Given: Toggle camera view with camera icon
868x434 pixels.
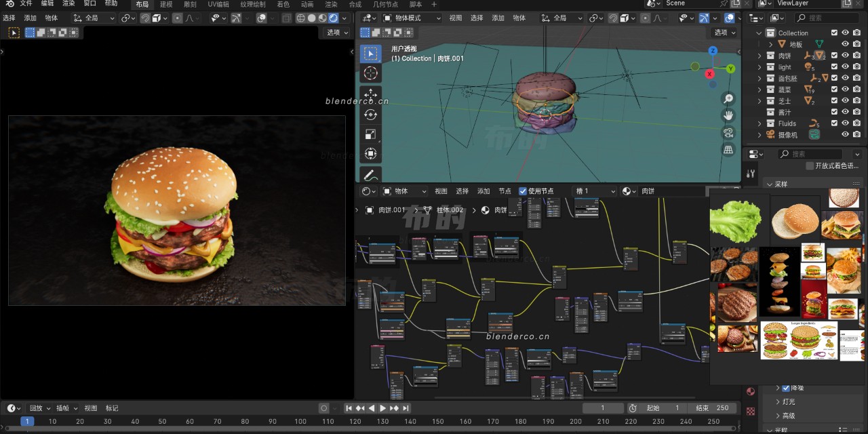Looking at the screenshot, I should click(x=728, y=132).
